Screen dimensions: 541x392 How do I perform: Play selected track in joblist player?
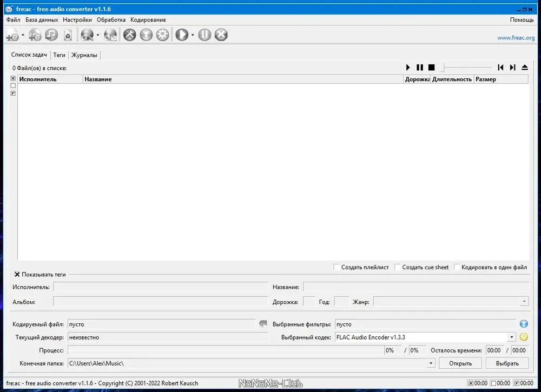point(408,68)
